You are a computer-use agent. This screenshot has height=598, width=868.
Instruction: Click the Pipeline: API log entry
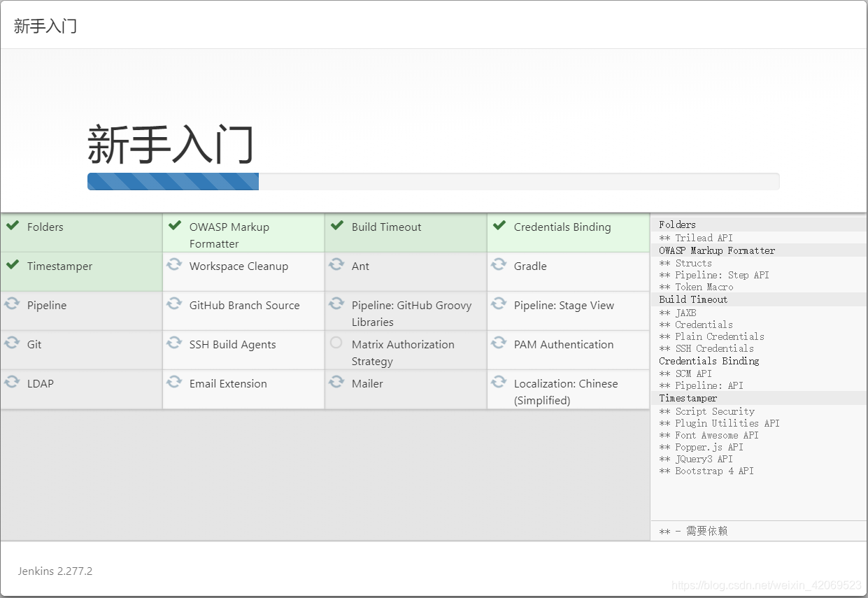coord(701,385)
